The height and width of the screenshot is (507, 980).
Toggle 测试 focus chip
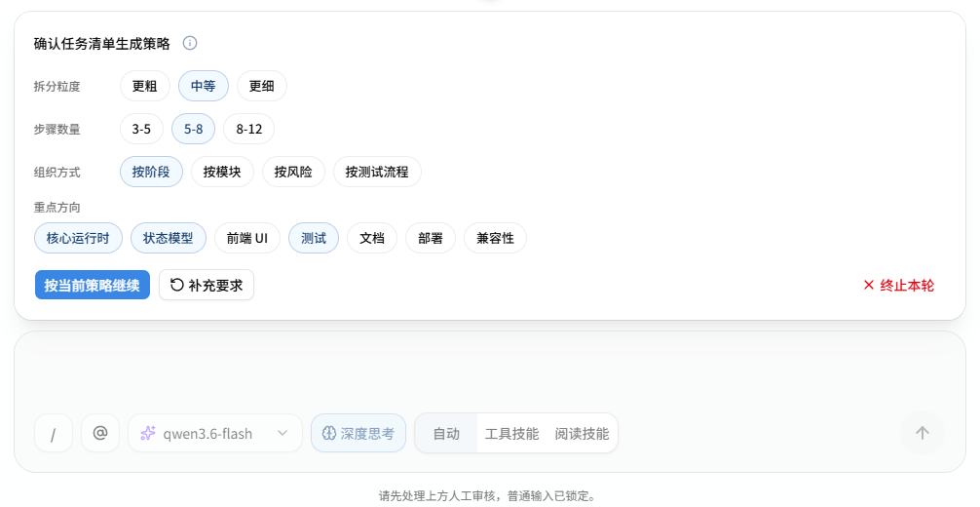tap(314, 238)
